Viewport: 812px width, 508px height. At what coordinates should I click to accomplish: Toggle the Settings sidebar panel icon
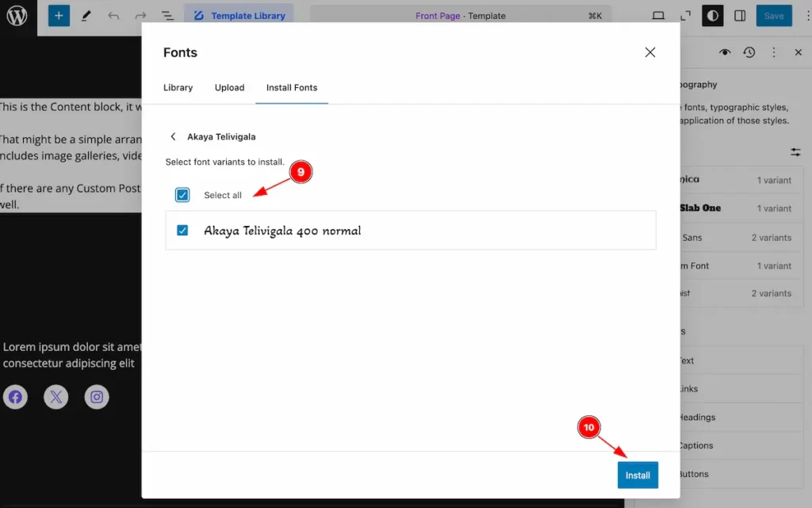[740, 16]
